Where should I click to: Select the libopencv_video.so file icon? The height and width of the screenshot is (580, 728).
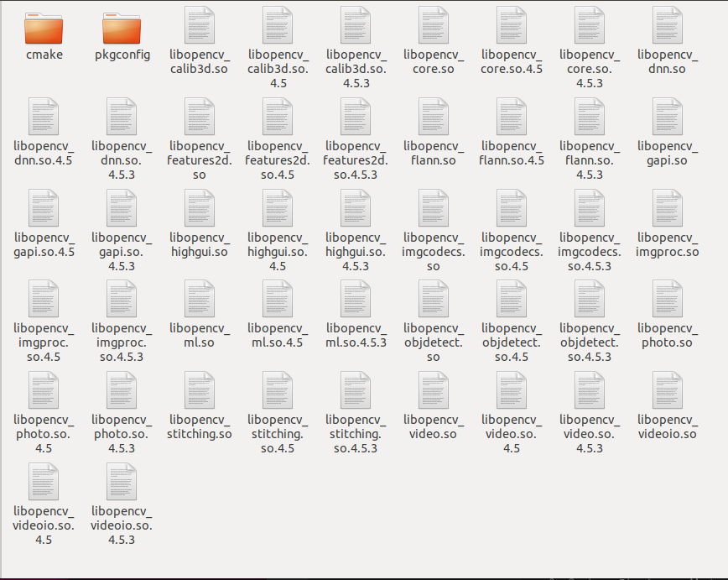coord(434,390)
